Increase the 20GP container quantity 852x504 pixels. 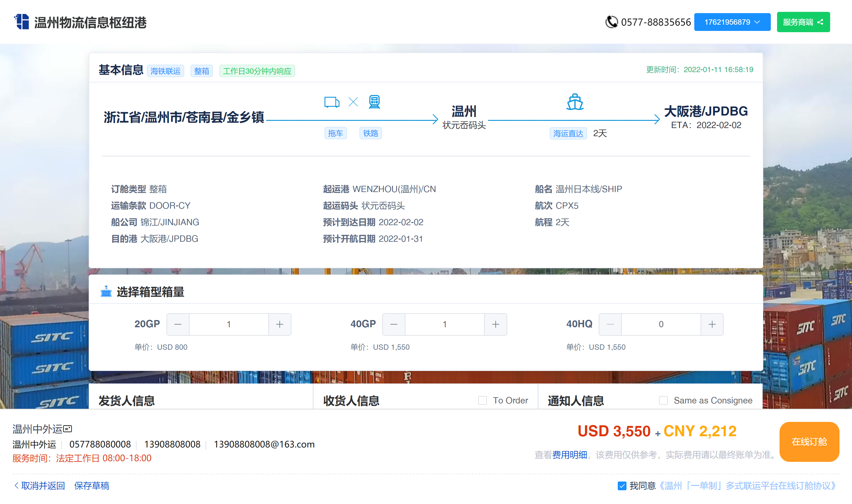tap(280, 324)
